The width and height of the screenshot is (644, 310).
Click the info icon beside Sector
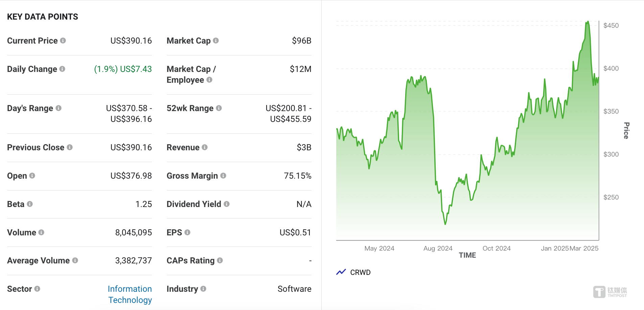coord(37,289)
